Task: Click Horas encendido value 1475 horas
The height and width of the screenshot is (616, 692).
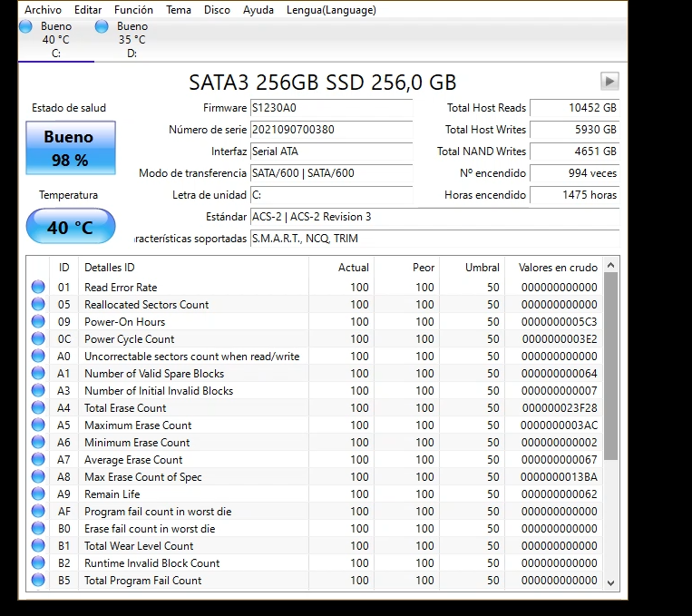Action: coord(575,195)
